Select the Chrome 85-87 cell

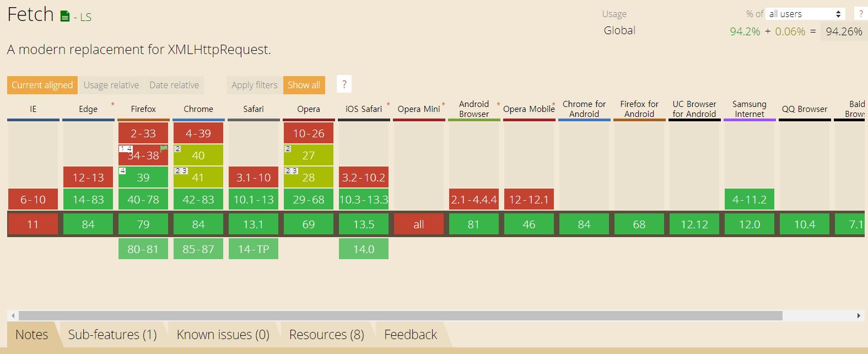[x=198, y=249]
